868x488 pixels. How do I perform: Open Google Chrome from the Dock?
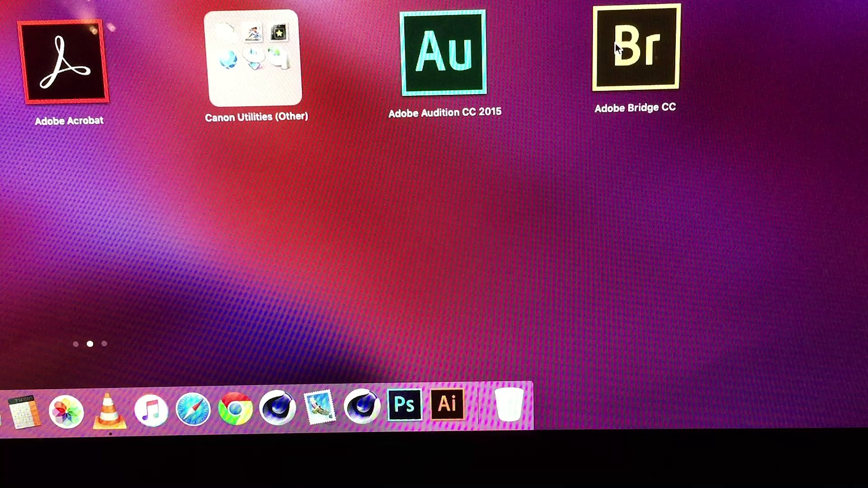(235, 408)
